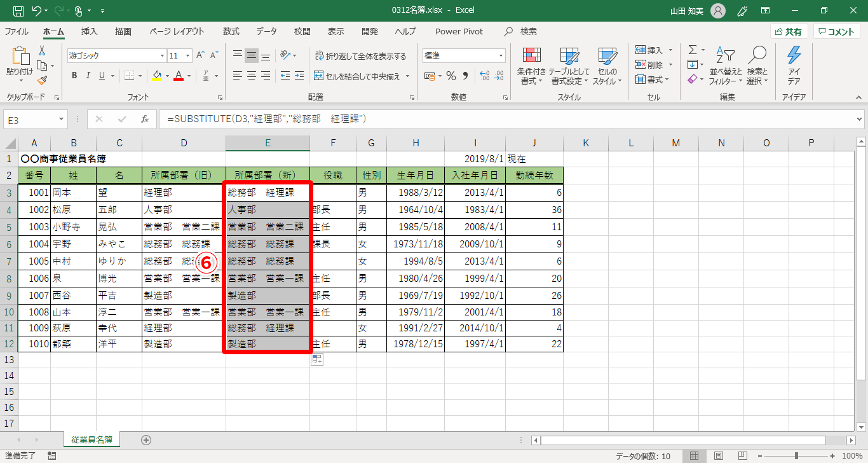This screenshot has height=463, width=868.
Task: Select the 従業員名簿 sheet tab
Action: [92, 439]
